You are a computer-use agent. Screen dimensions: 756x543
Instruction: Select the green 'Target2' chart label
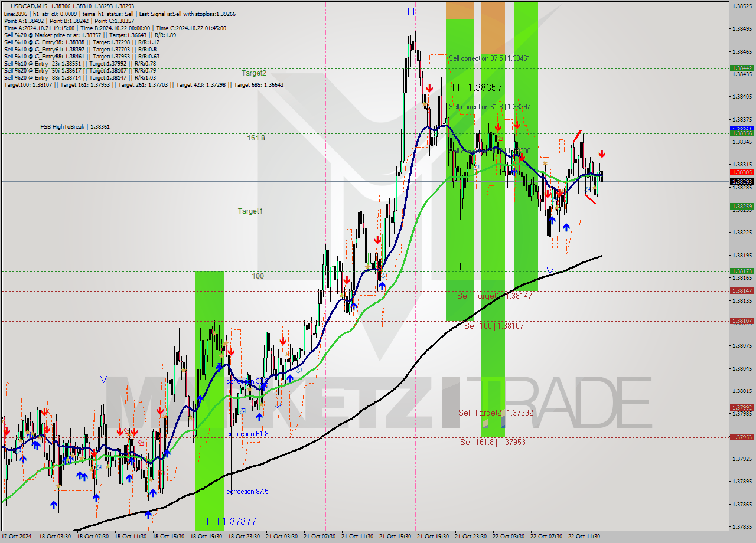pos(254,73)
